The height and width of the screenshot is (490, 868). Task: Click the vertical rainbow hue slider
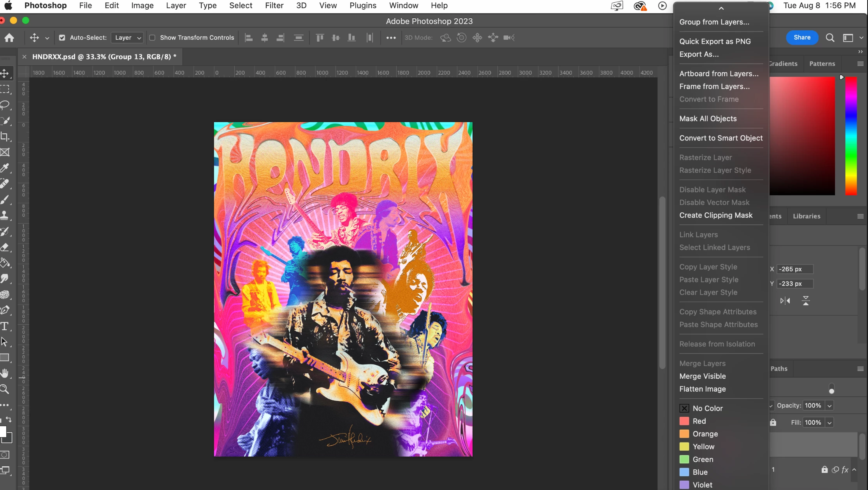[x=851, y=136]
